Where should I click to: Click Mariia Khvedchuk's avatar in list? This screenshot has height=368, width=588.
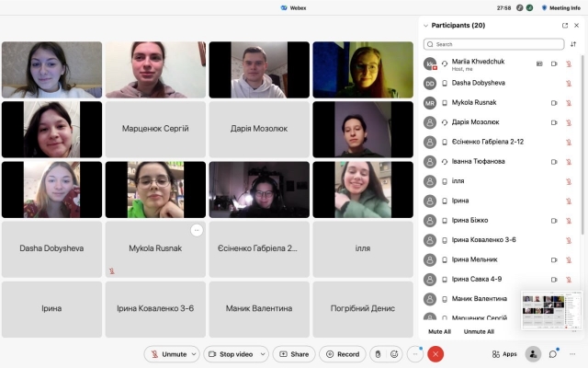[x=430, y=63]
